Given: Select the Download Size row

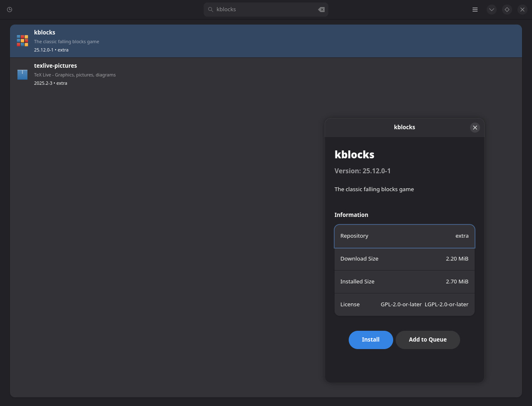Looking at the screenshot, I should pos(404,259).
